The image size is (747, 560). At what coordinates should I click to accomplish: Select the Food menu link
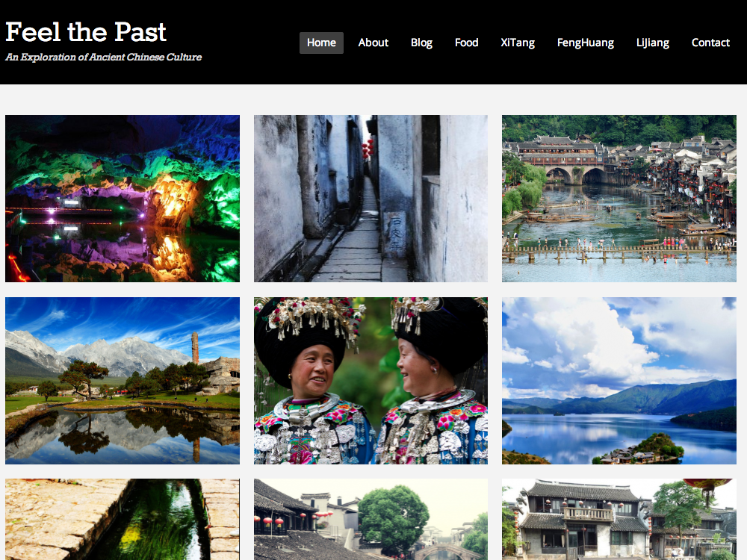(466, 43)
